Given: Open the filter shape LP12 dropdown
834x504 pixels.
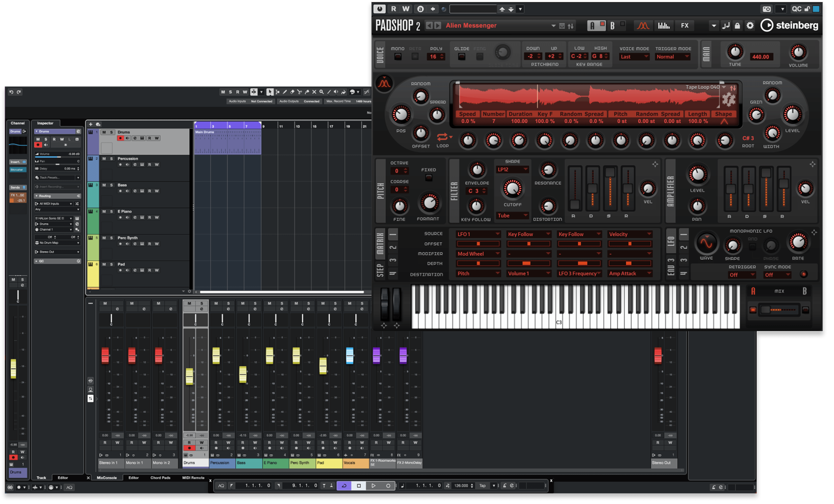Looking at the screenshot, I should (512, 170).
